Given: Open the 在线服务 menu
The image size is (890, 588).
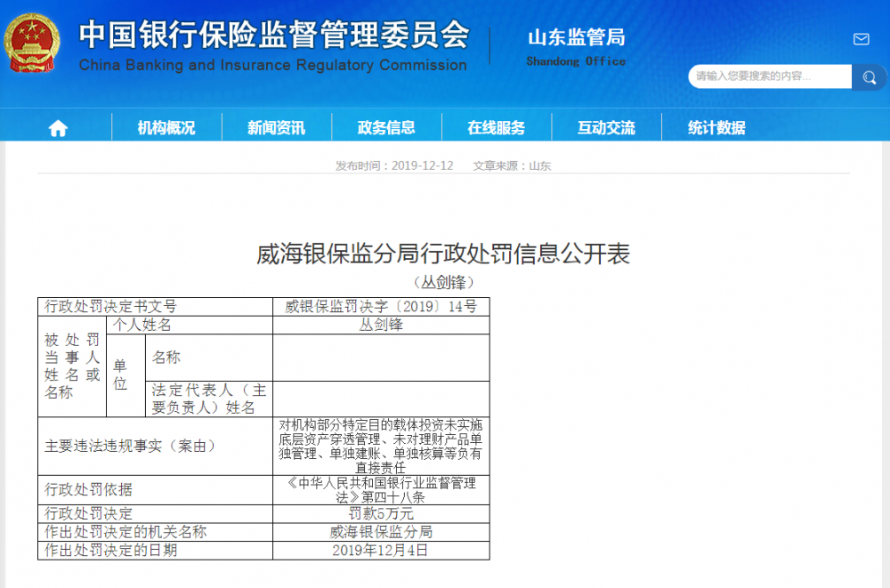Looking at the screenshot, I should [x=497, y=127].
